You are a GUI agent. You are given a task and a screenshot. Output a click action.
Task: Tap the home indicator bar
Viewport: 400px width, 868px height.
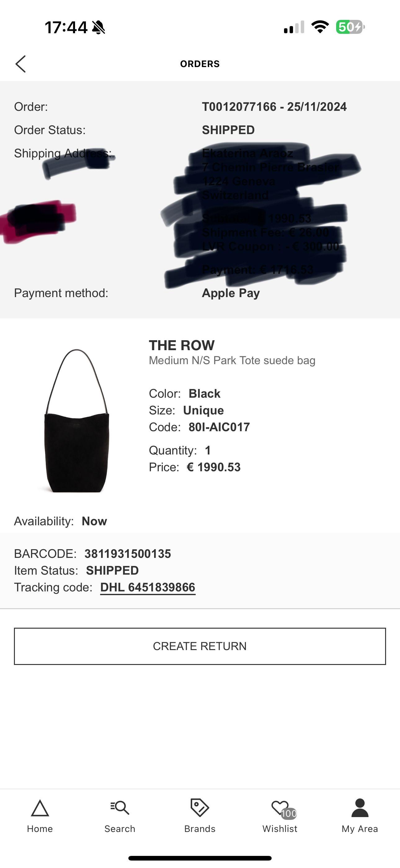pos(200,858)
